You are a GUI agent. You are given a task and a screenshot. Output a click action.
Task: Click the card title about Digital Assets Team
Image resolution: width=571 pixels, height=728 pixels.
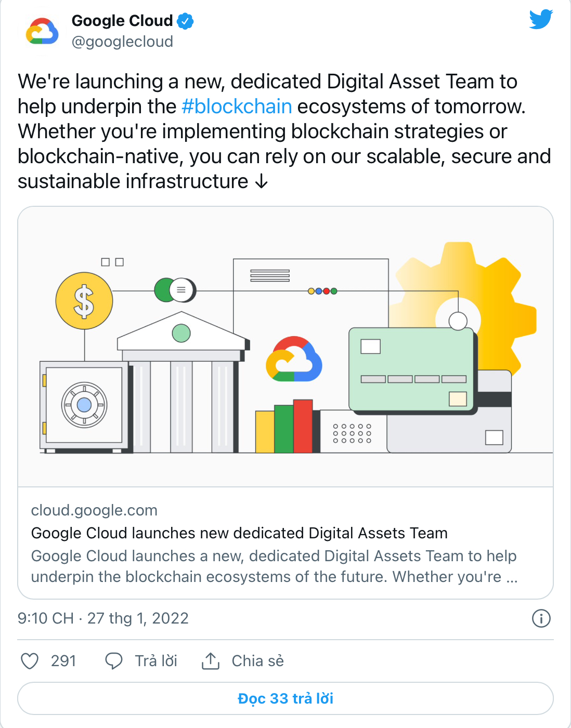(239, 533)
